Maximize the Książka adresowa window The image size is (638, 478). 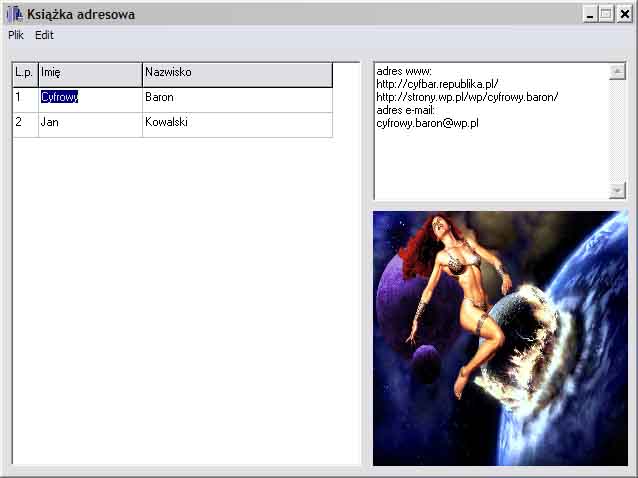click(x=606, y=15)
